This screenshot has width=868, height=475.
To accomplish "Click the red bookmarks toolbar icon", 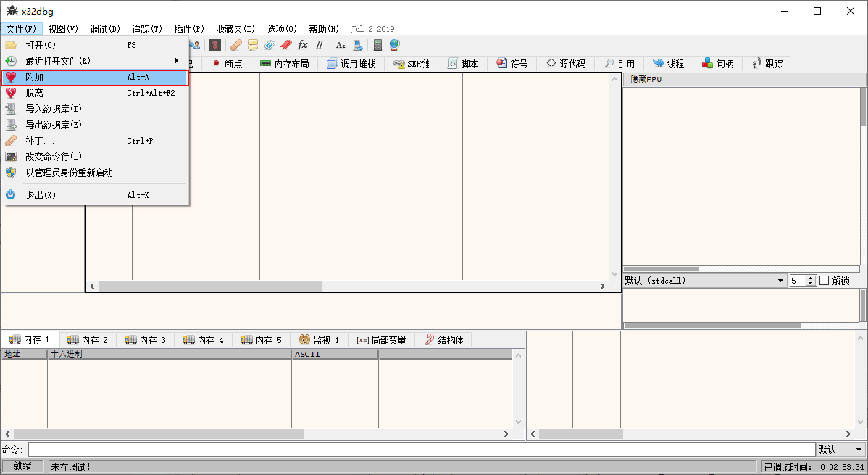I will (286, 45).
